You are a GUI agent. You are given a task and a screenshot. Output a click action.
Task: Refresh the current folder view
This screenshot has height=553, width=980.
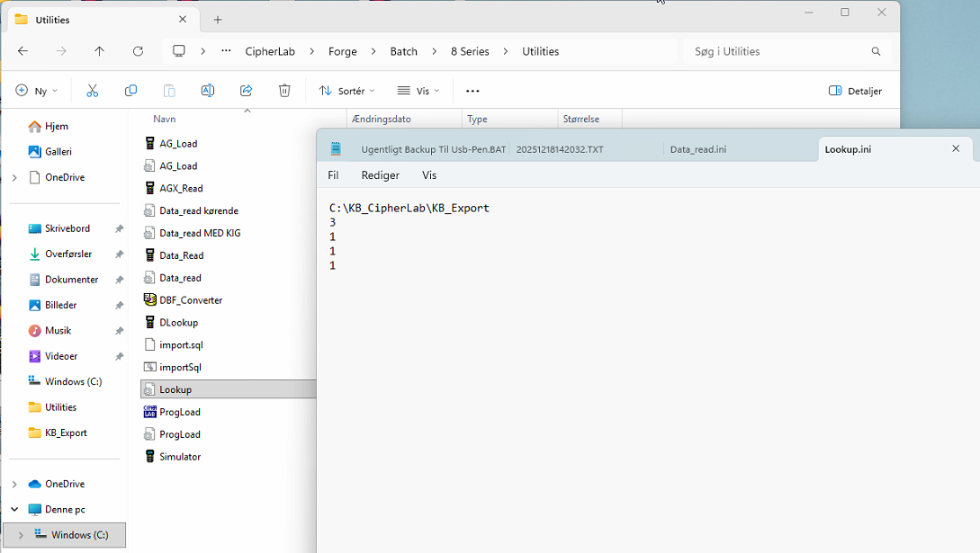tap(138, 51)
